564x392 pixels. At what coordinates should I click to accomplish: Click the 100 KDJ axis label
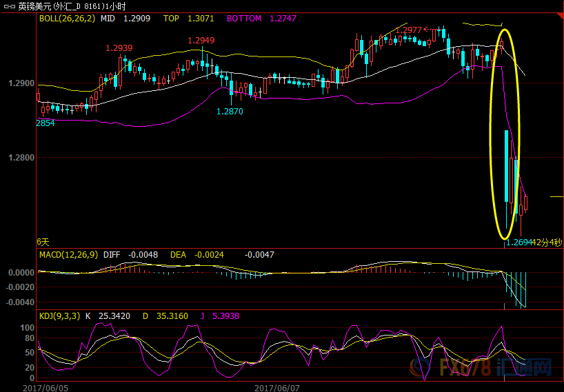point(28,328)
